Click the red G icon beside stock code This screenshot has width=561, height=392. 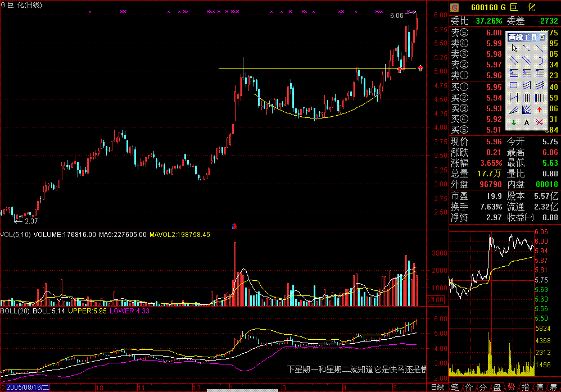(454, 7)
